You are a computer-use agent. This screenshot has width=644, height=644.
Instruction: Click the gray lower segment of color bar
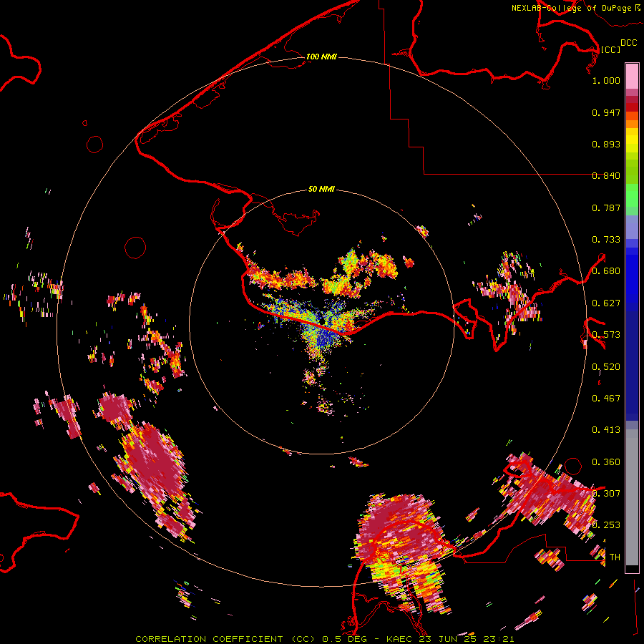pos(632,497)
